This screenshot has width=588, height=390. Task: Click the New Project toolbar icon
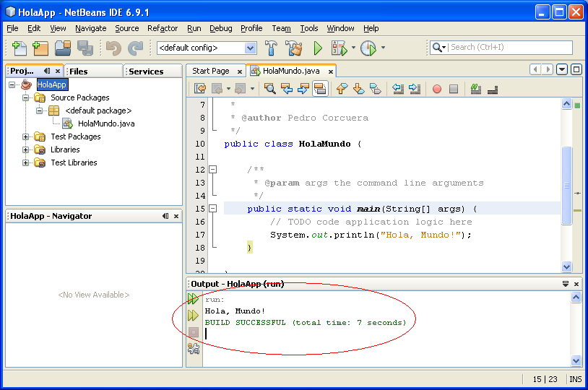tap(40, 48)
